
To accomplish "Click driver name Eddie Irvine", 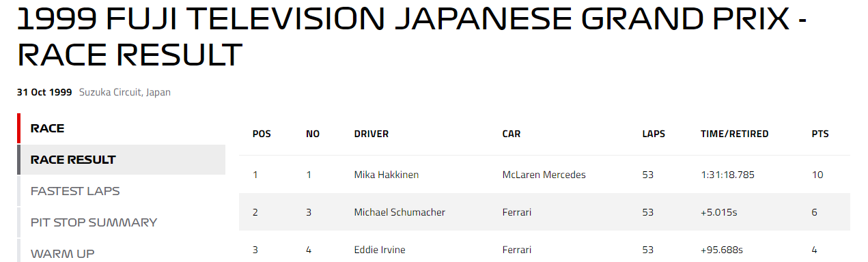I will tap(379, 250).
